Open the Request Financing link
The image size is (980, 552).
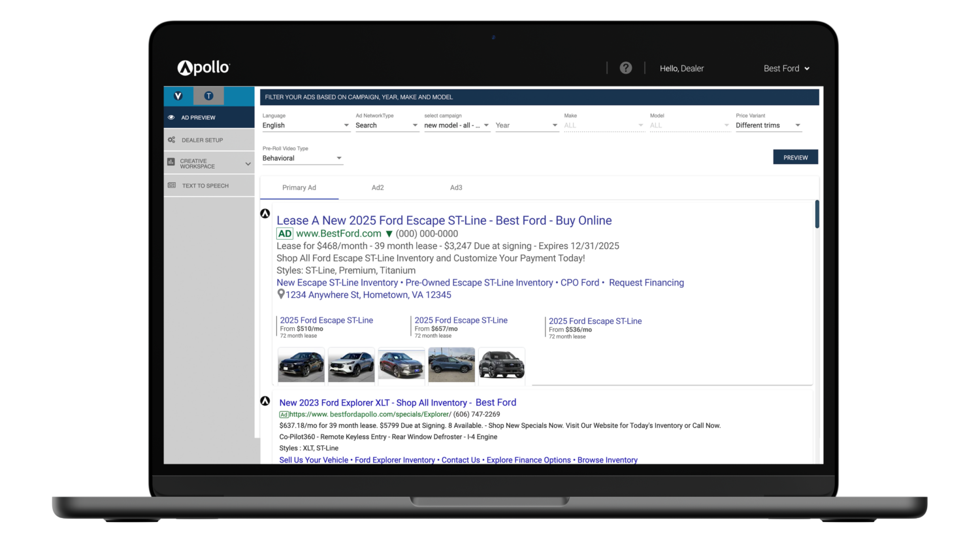[x=646, y=283]
